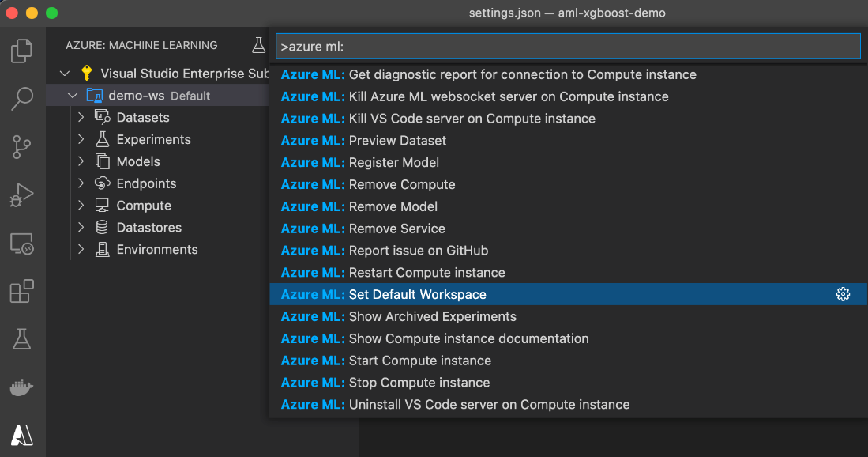Image resolution: width=868 pixels, height=457 pixels.
Task: Open the Azure view icon
Action: (21, 435)
